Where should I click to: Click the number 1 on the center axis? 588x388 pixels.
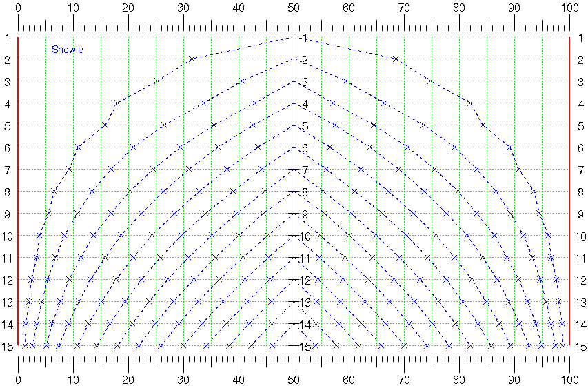click(x=305, y=38)
